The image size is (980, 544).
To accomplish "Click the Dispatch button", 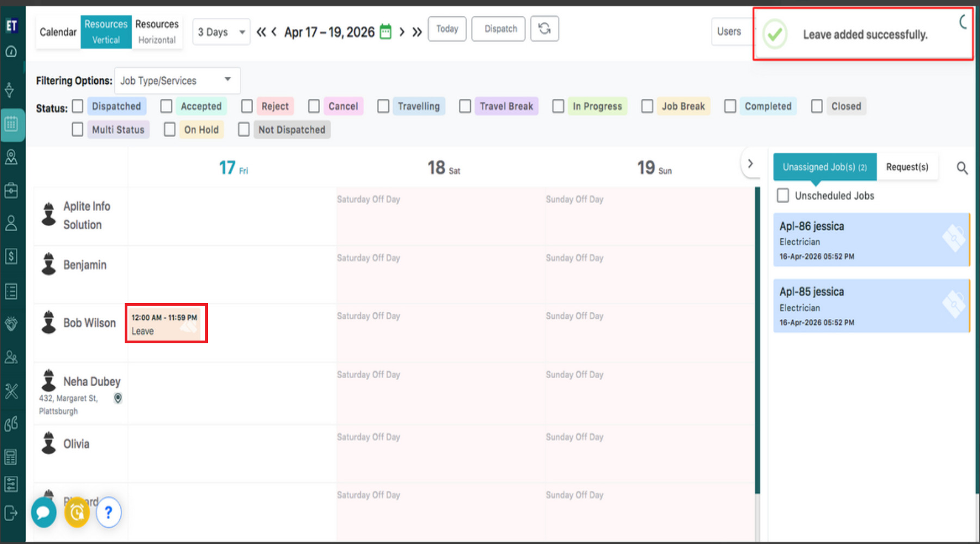I will coord(500,29).
